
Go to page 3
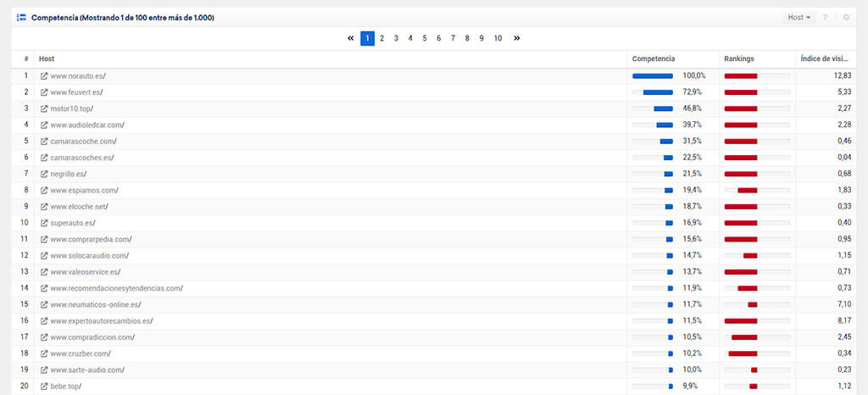pyautogui.click(x=397, y=38)
